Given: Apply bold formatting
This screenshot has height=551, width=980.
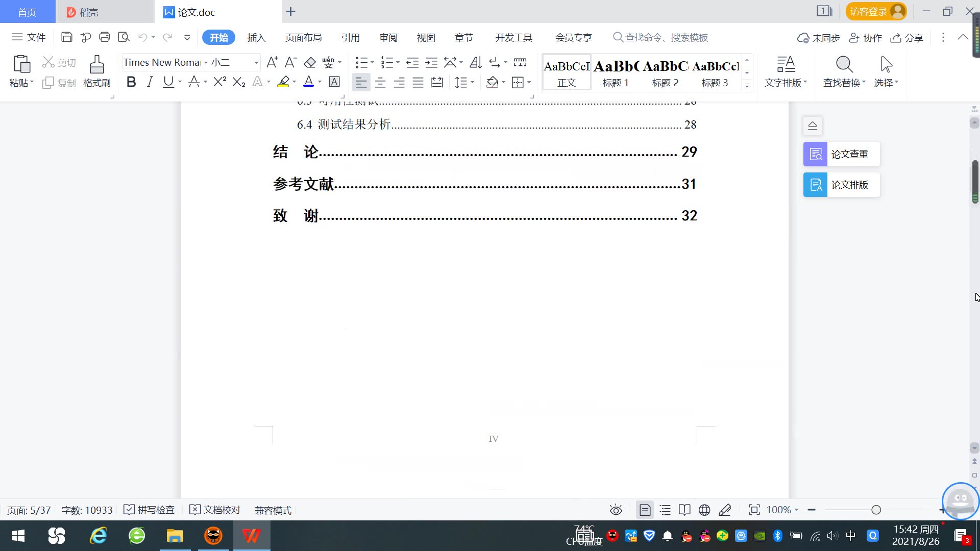Looking at the screenshot, I should click(x=131, y=82).
